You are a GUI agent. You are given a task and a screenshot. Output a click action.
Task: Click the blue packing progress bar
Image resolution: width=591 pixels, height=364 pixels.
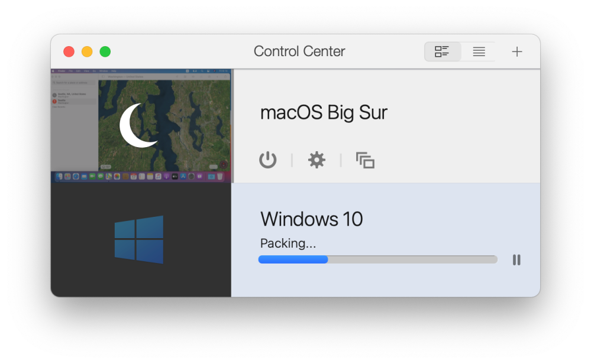click(293, 259)
